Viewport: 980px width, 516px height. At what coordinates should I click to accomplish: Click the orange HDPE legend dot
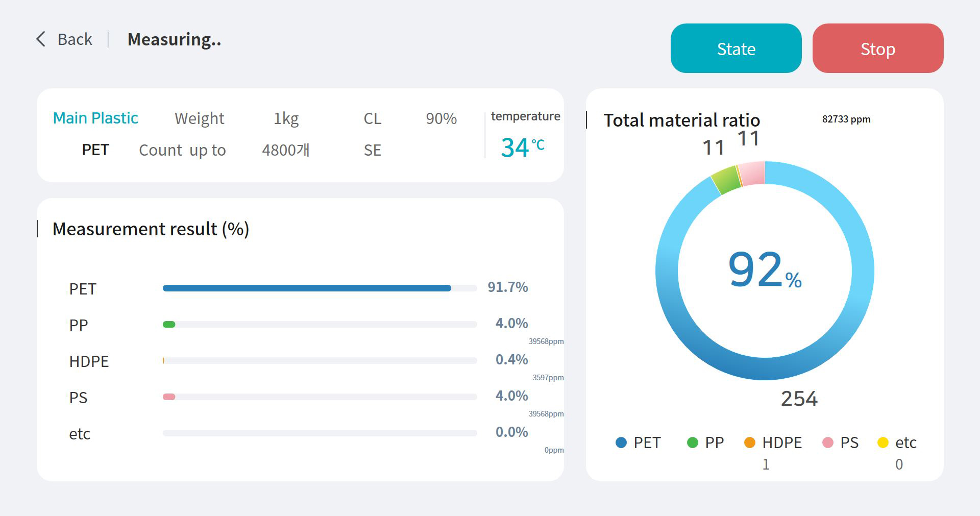point(750,443)
